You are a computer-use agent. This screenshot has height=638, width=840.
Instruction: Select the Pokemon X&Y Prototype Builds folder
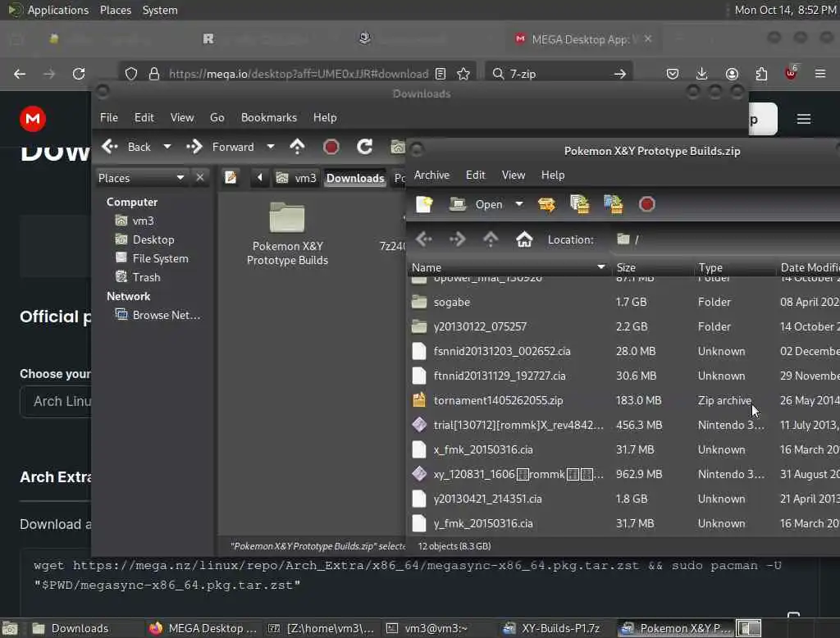pyautogui.click(x=287, y=234)
